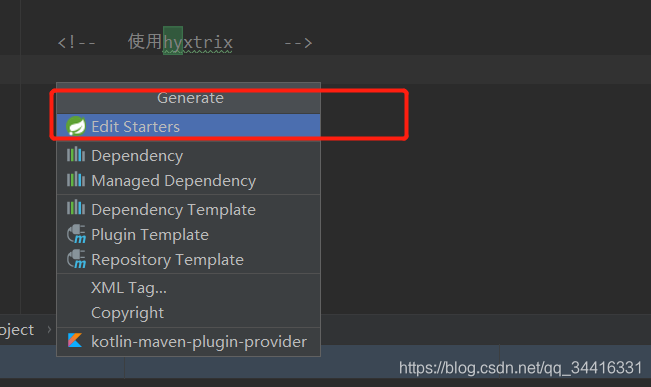The width and height of the screenshot is (651, 387).
Task: Click the Spring leaf icon beside Edit Starters
Action: pos(76,126)
